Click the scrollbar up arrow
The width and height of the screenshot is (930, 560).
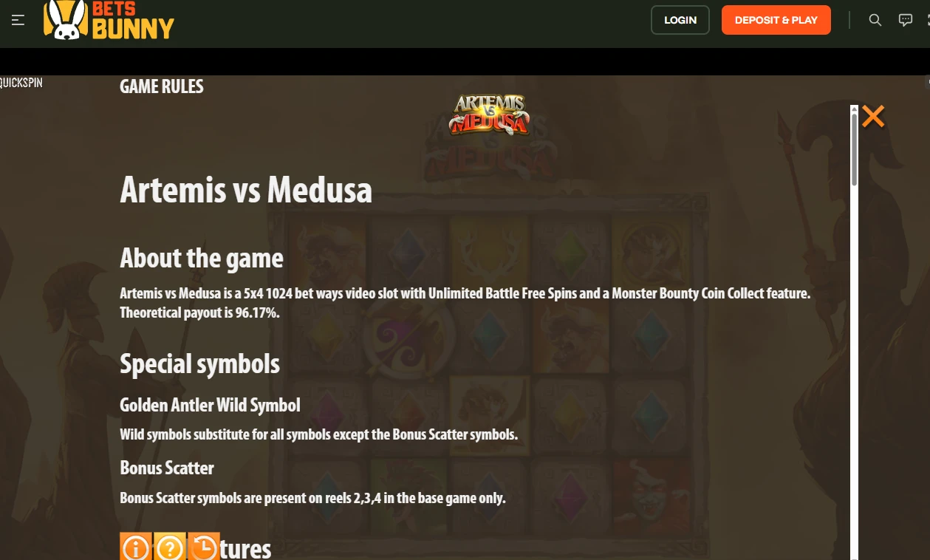(855, 109)
